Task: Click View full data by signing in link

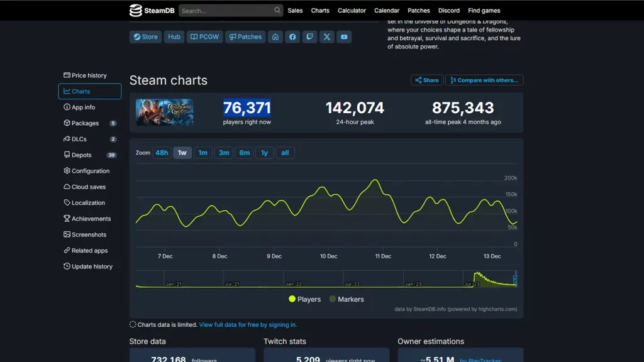Action: pyautogui.click(x=248, y=325)
